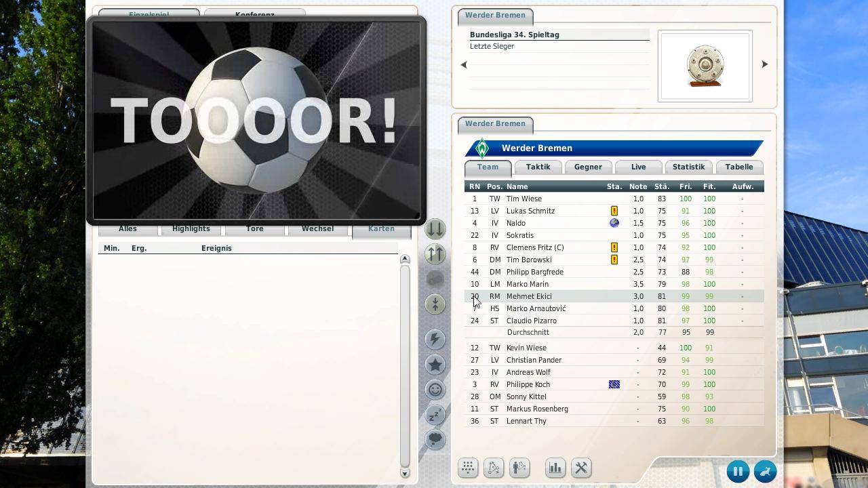Switch to the Team tab
868x488 pixels.
click(488, 167)
